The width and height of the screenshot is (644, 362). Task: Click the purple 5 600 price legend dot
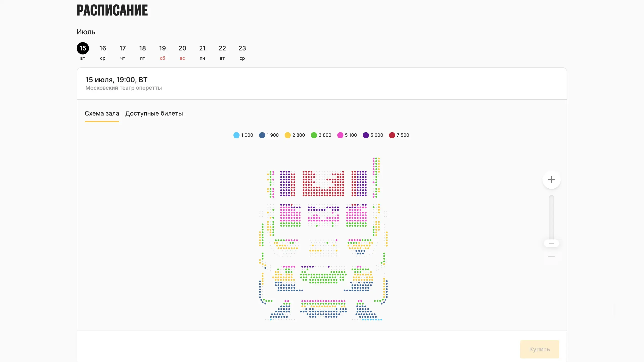click(366, 135)
